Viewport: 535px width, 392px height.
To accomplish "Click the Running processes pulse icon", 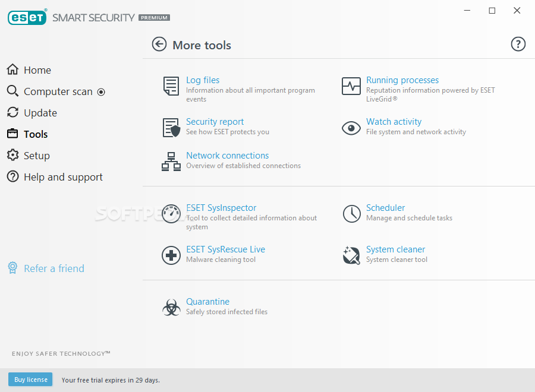I will coord(351,86).
